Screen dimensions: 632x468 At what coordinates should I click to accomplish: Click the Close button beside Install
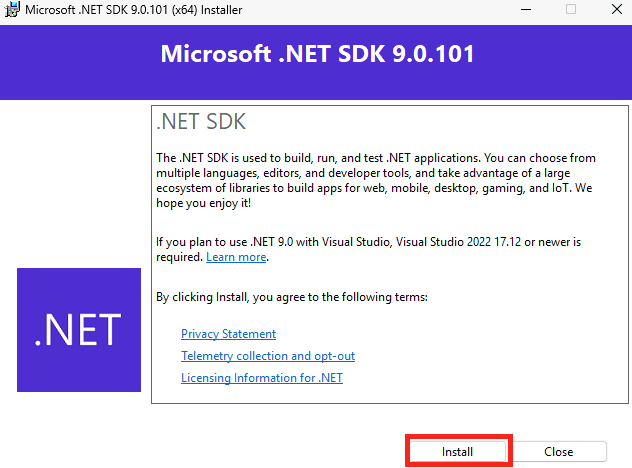(559, 452)
